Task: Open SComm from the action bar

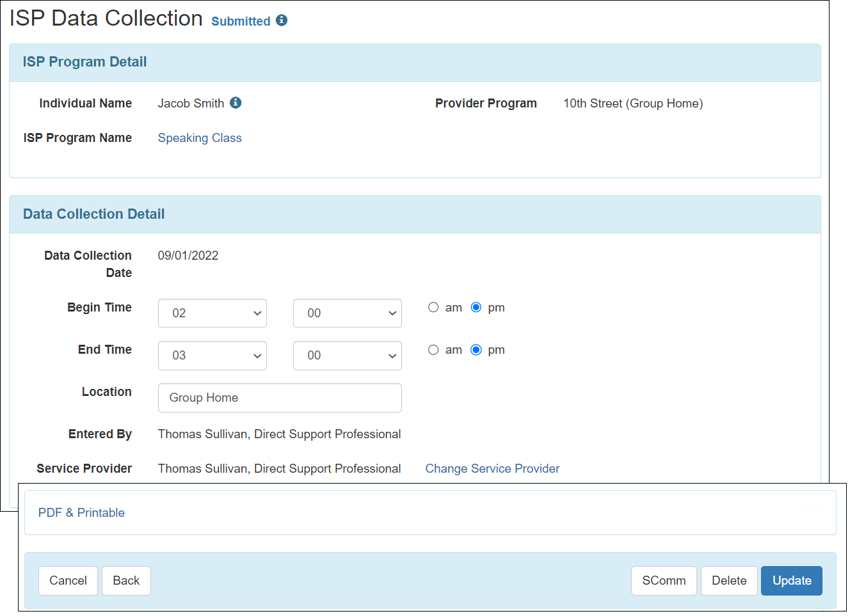Action: (664, 580)
